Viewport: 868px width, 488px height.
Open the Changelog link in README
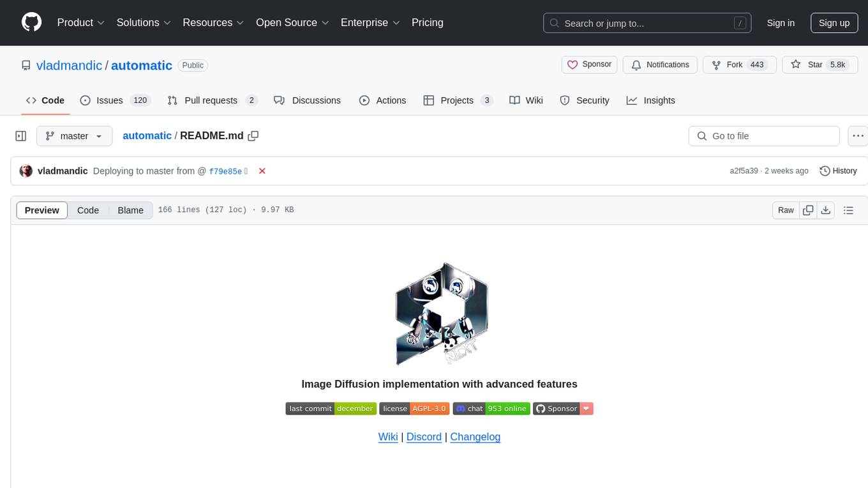(x=475, y=437)
